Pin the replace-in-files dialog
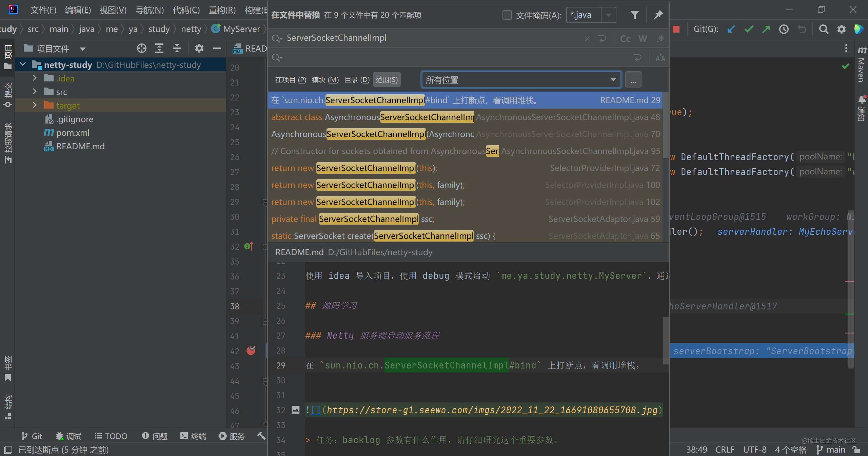Viewport: 868px width, 456px height. pyautogui.click(x=658, y=15)
